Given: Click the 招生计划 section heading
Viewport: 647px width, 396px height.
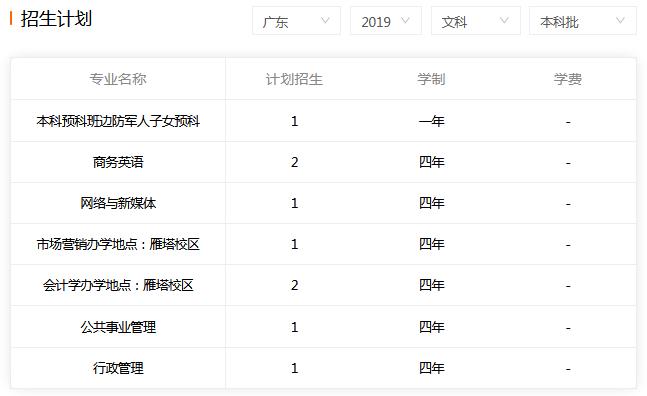Looking at the screenshot, I should point(56,19).
